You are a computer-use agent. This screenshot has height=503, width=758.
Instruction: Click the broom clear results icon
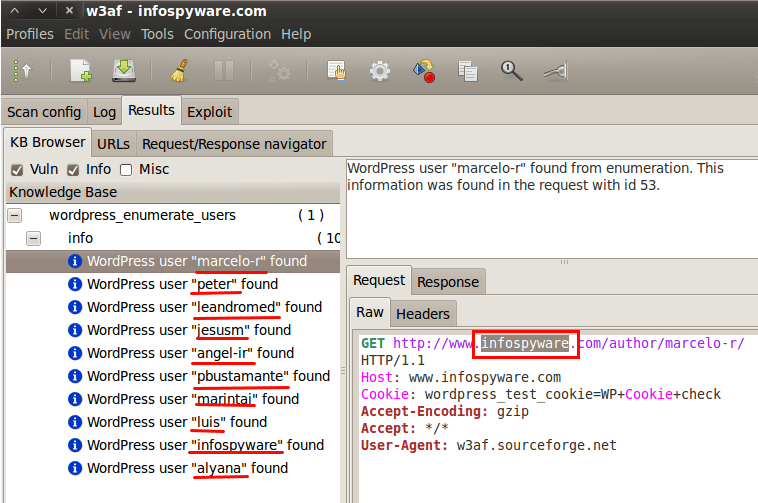point(180,71)
